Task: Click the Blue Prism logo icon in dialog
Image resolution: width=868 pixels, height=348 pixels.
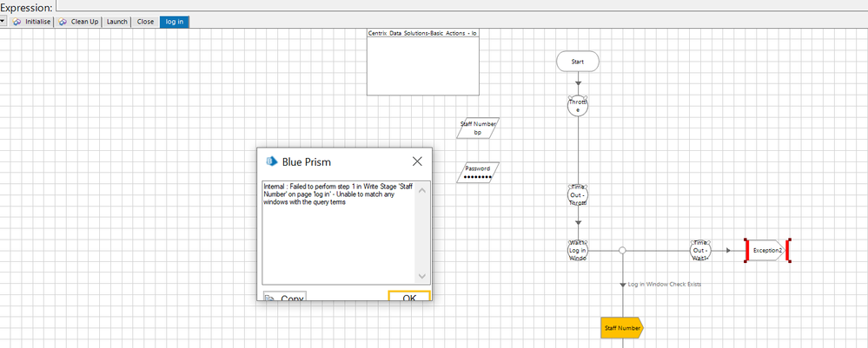Action: pos(272,161)
